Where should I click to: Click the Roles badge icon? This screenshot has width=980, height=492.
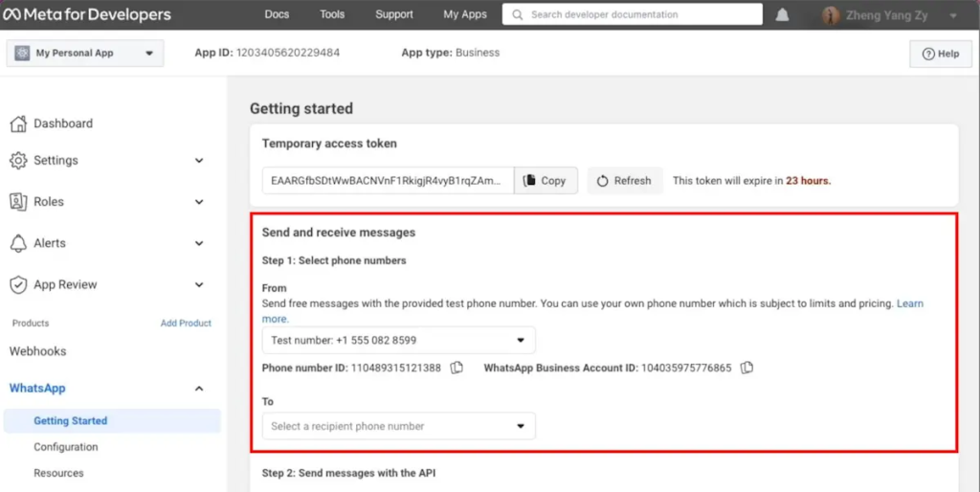18,202
